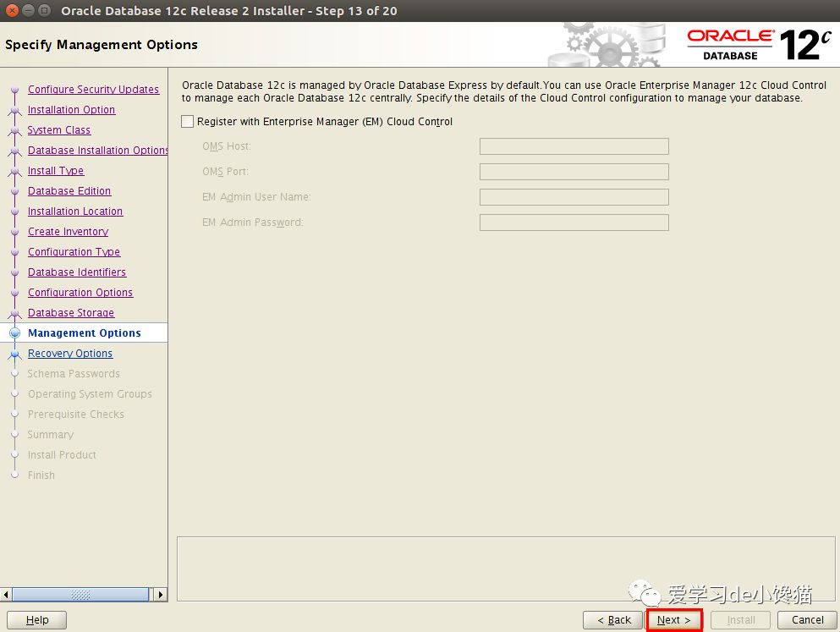Minimize the installer window

coord(29,10)
